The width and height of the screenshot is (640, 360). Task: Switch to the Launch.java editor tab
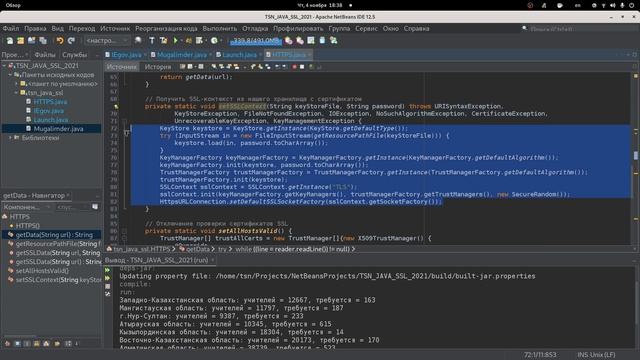click(x=239, y=55)
